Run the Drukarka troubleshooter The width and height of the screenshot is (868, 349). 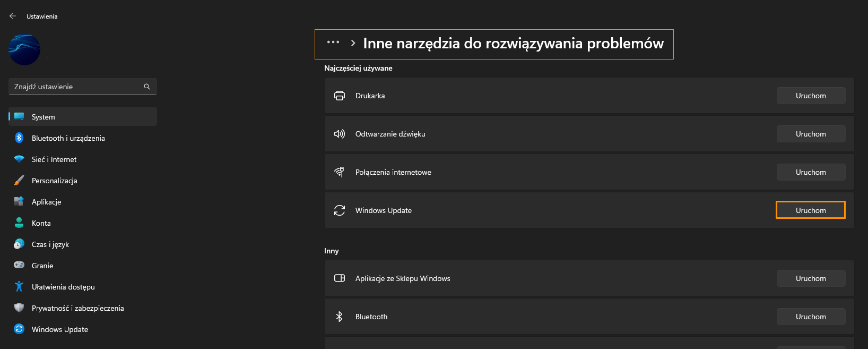(x=811, y=96)
